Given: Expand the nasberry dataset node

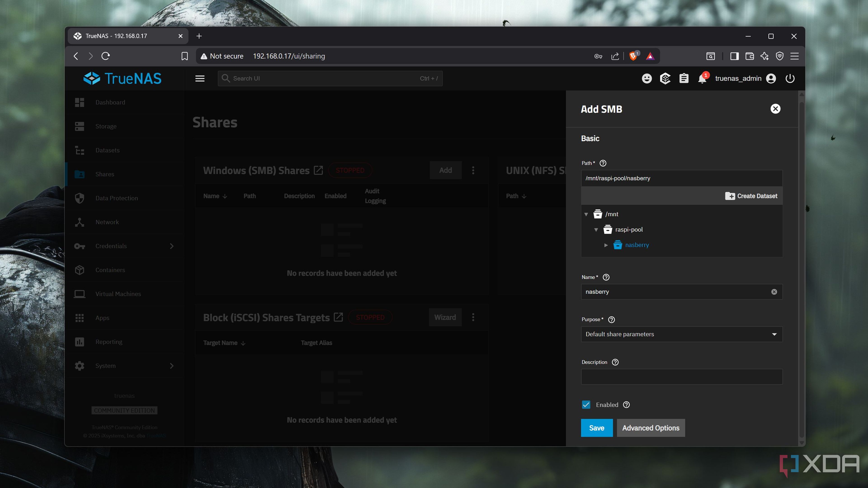Looking at the screenshot, I should (606, 245).
